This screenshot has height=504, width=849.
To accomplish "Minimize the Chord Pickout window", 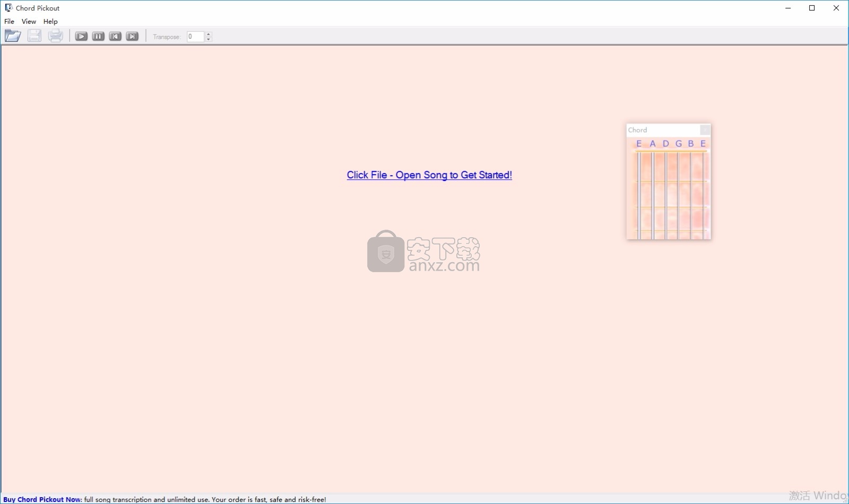I will point(788,8).
